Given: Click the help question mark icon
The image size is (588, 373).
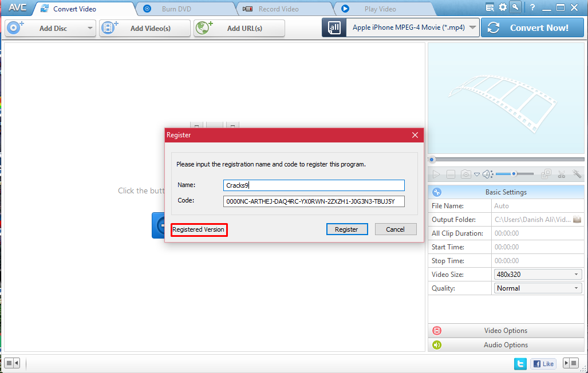Looking at the screenshot, I should [532, 7].
